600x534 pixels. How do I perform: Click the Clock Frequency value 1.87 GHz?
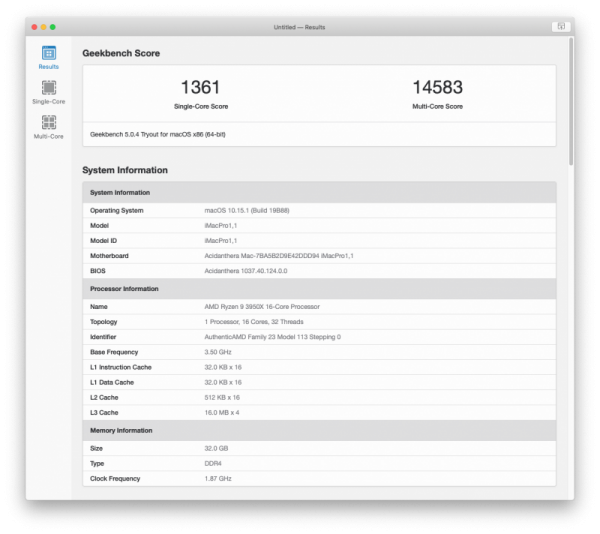coord(218,479)
